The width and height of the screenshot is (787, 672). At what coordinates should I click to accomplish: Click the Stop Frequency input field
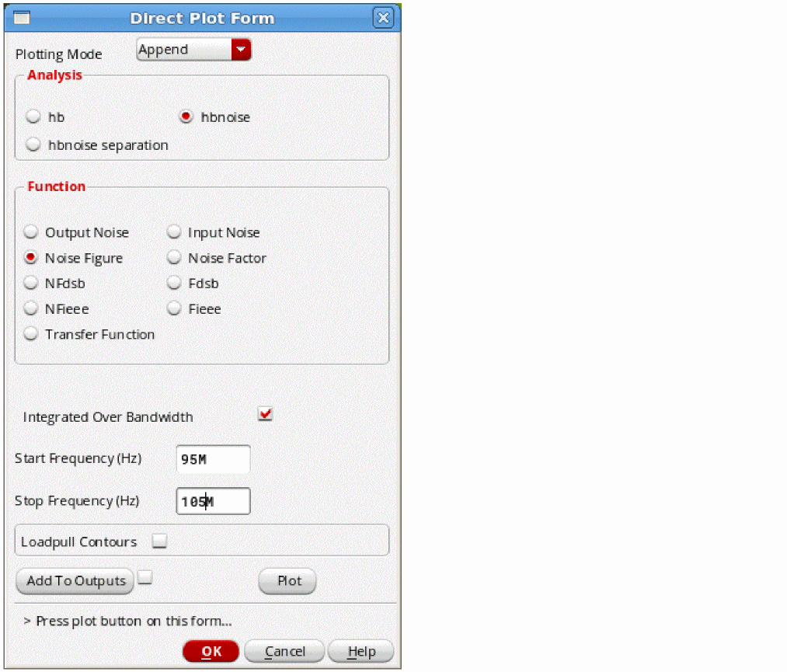click(214, 501)
